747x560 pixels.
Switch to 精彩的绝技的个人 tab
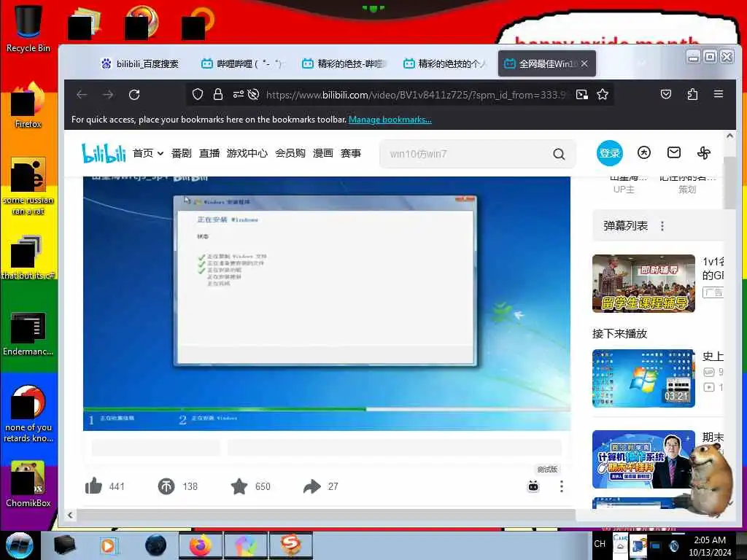click(x=444, y=64)
